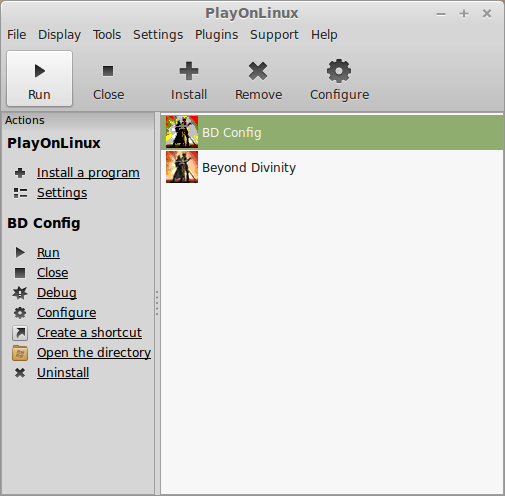Click the Beyond Divinity thumbnail image

pyautogui.click(x=182, y=167)
